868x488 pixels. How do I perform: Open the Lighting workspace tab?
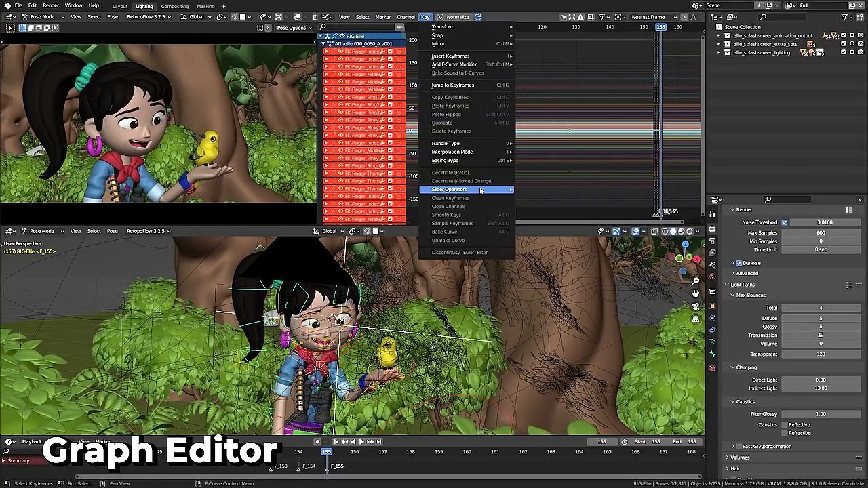144,6
